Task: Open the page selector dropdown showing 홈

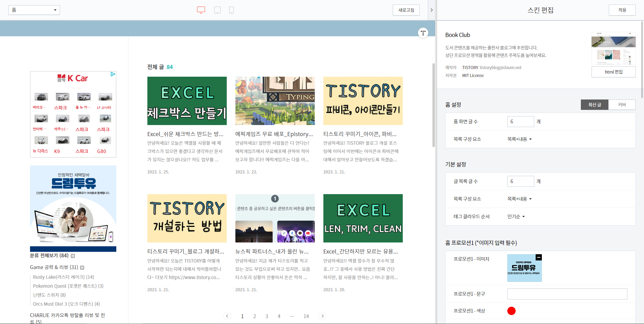Action: (x=34, y=10)
